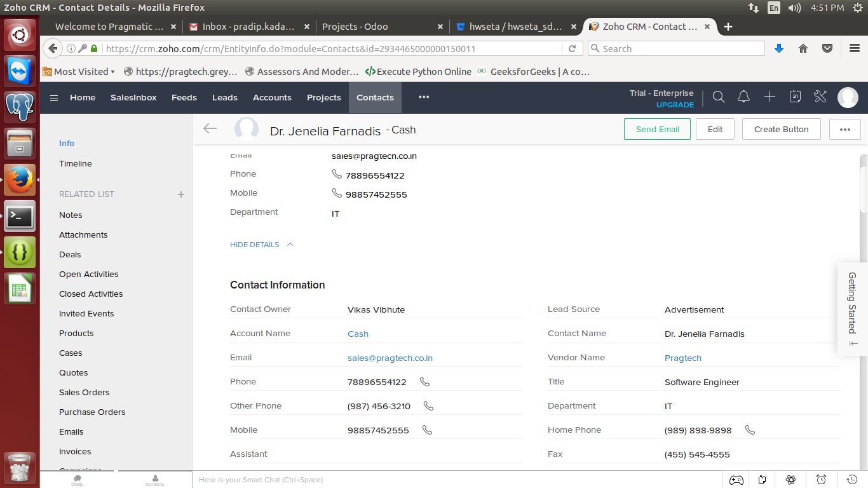
Task: Open Firefox hamburger menu
Action: click(855, 49)
